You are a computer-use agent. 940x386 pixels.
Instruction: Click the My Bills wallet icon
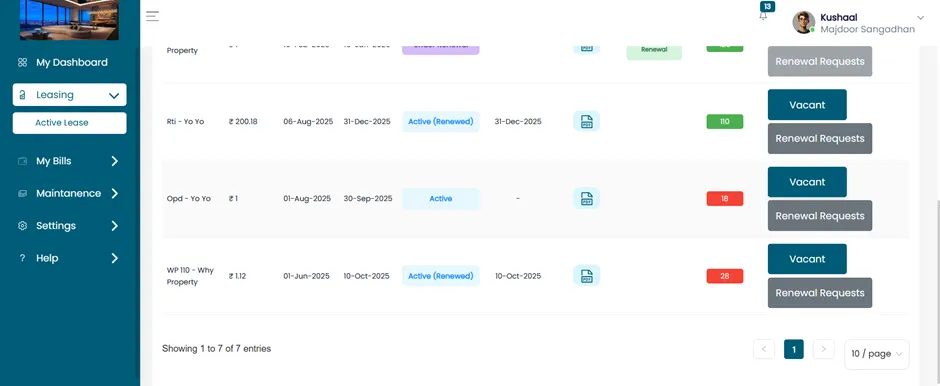(x=22, y=161)
